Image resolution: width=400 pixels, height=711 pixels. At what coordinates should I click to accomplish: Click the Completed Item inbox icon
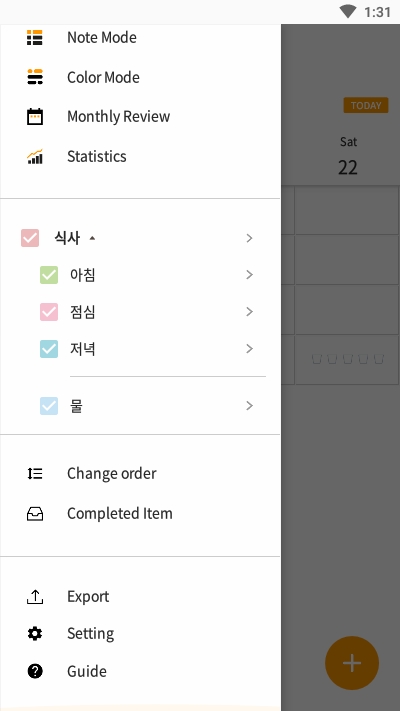[34, 513]
